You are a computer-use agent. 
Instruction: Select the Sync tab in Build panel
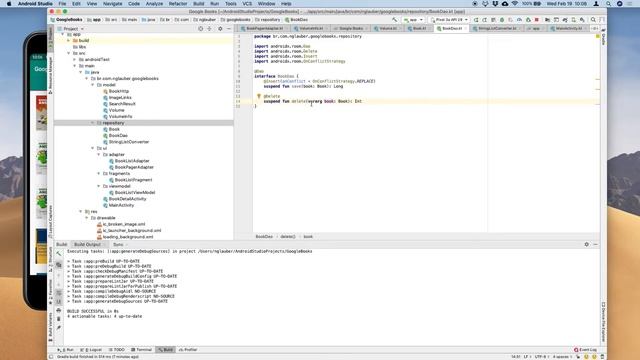point(118,244)
